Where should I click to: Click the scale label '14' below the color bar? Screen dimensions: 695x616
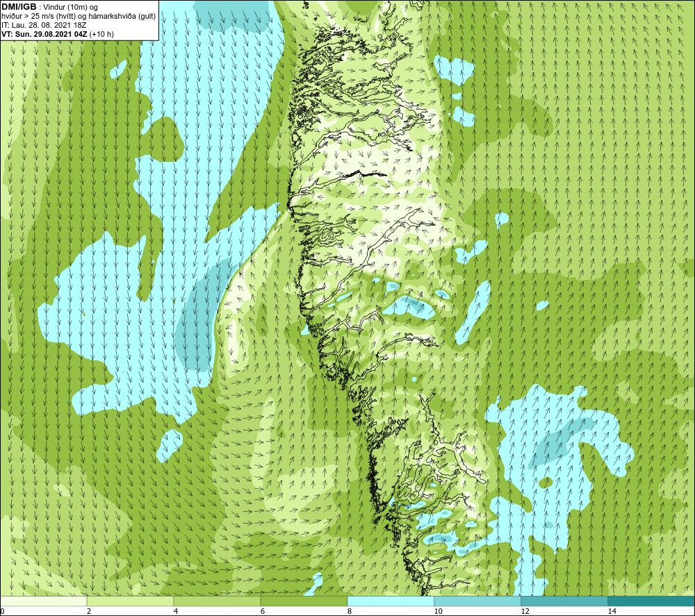612,612
